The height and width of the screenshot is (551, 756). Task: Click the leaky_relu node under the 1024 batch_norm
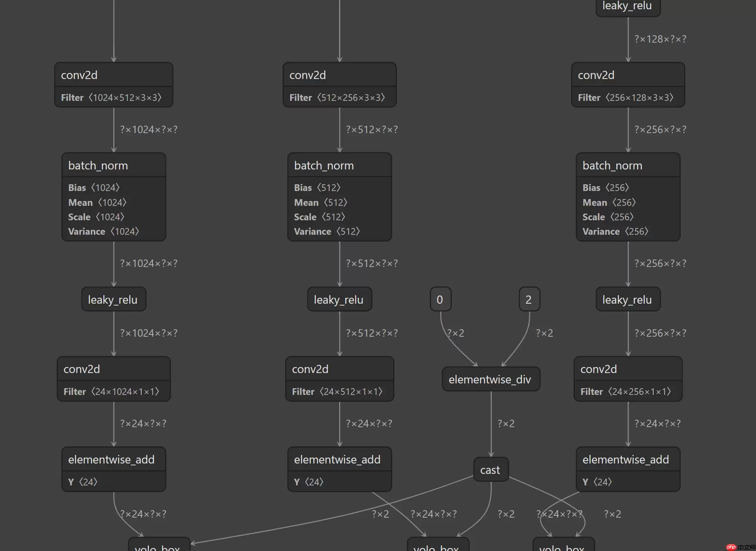pos(113,300)
